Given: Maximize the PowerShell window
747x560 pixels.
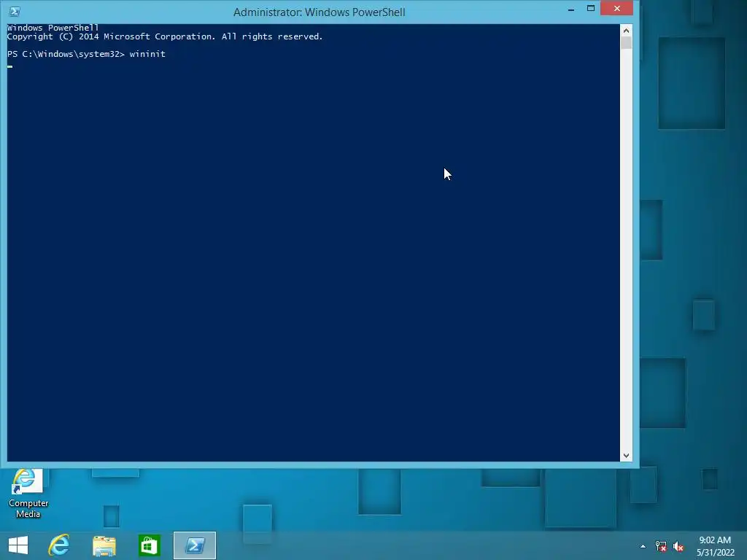Looking at the screenshot, I should pyautogui.click(x=591, y=9).
